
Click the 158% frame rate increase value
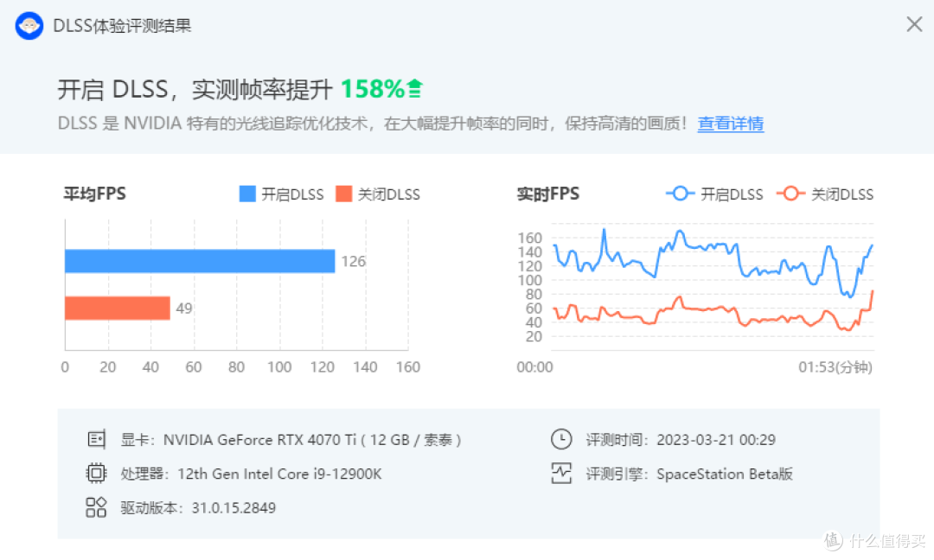click(x=372, y=89)
